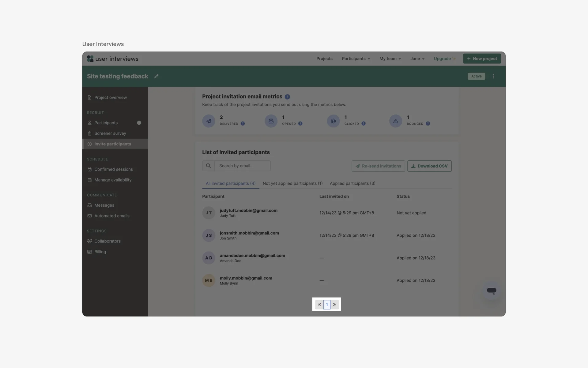Click the help icon next to the Bounced metric
This screenshot has width=588, height=368.
coord(428,124)
